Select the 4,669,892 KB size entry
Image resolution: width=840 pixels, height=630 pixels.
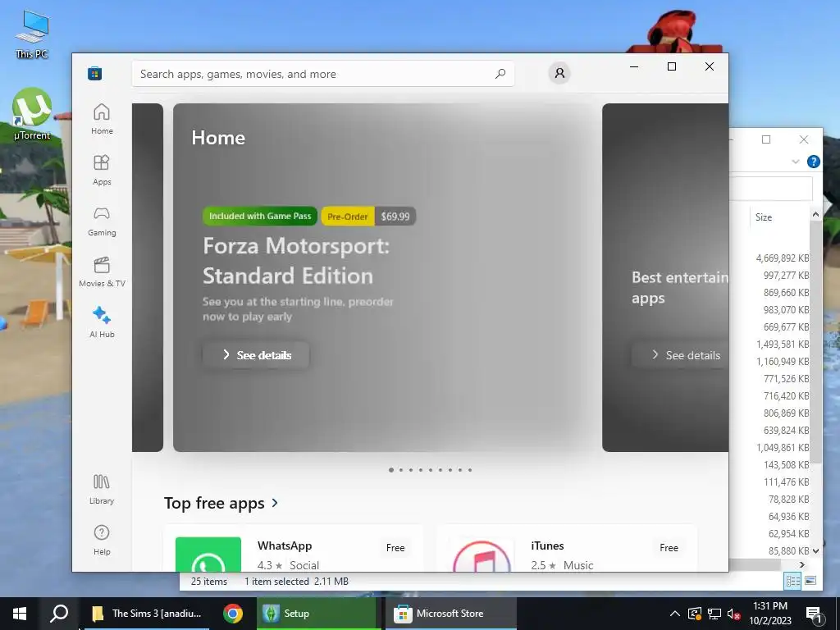782,258
